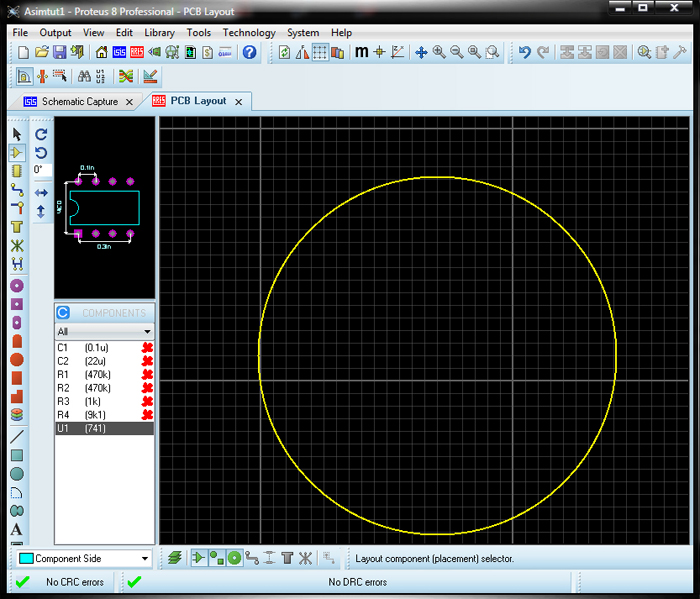
Task: Select the Via Mode tool
Action: click(x=17, y=208)
